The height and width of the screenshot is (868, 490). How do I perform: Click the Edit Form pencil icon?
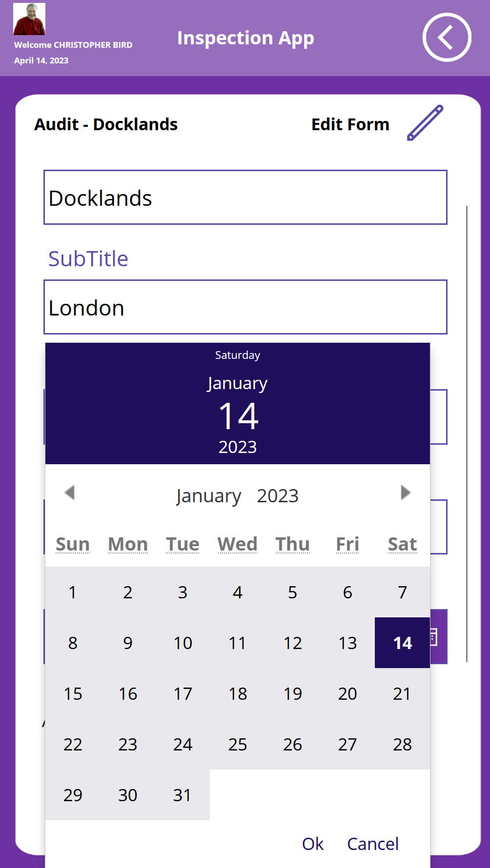click(x=424, y=124)
